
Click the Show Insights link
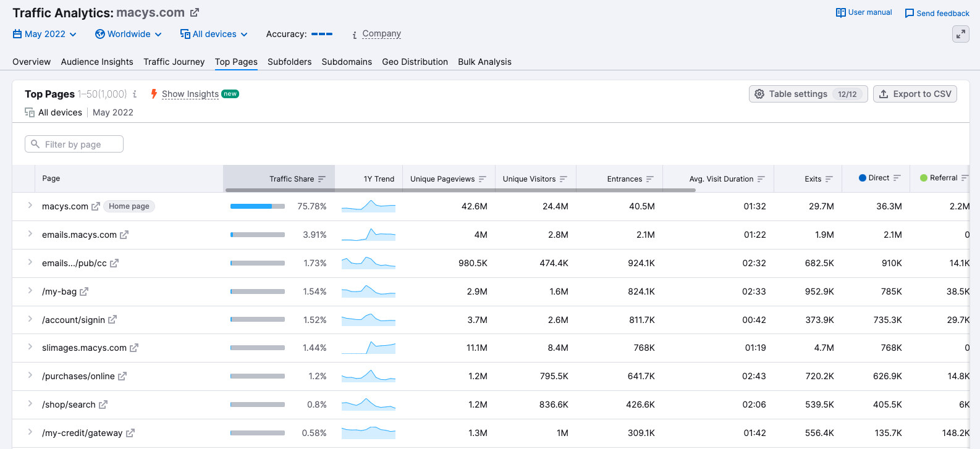coord(190,94)
